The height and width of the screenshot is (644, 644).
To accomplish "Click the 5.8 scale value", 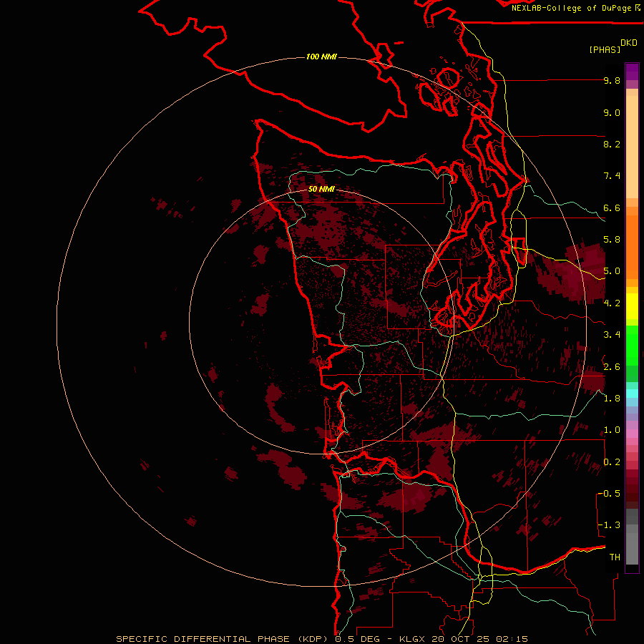I will pyautogui.click(x=612, y=240).
